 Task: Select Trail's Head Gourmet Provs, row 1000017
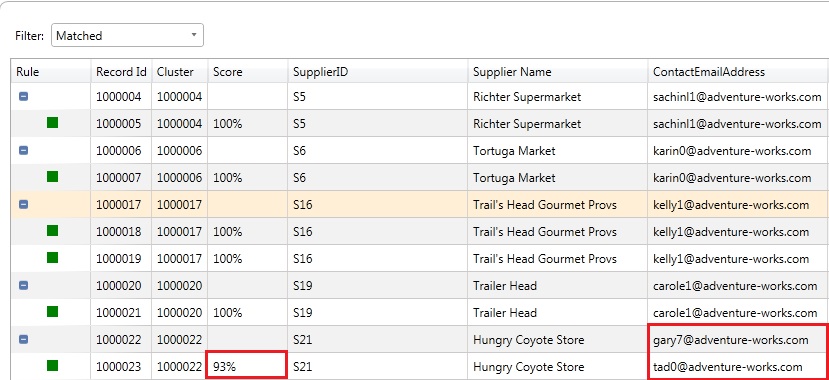(558, 205)
